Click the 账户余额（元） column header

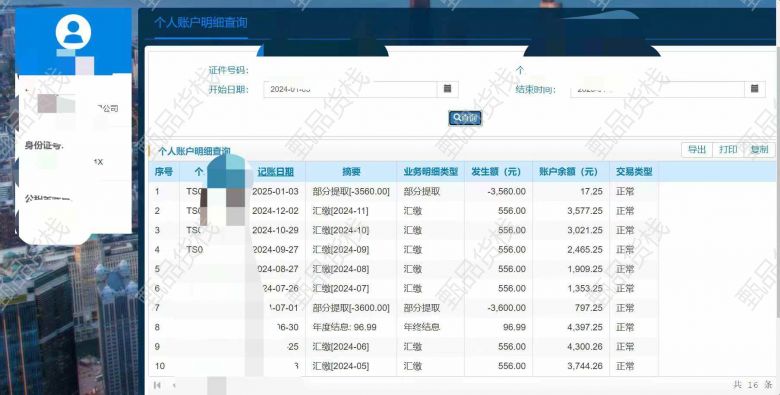[572, 172]
